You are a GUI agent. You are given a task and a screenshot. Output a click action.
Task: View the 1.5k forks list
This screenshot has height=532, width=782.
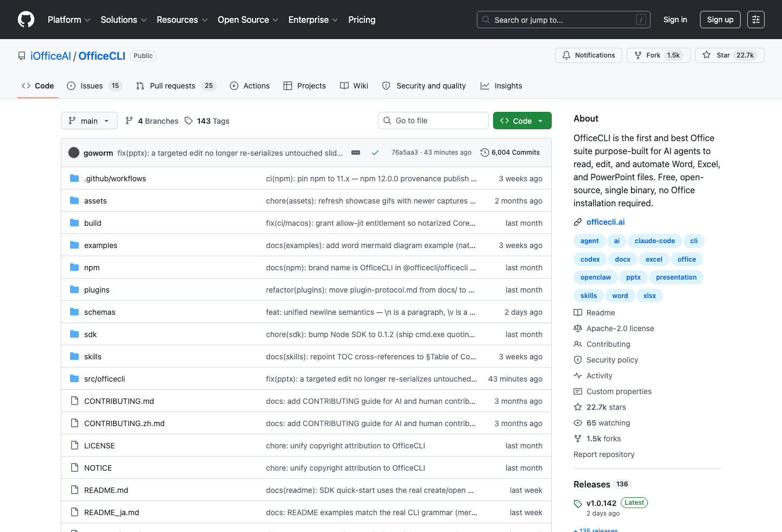(597, 439)
